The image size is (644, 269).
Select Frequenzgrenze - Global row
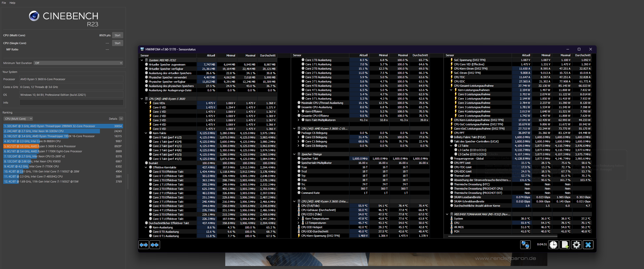tap(518, 159)
